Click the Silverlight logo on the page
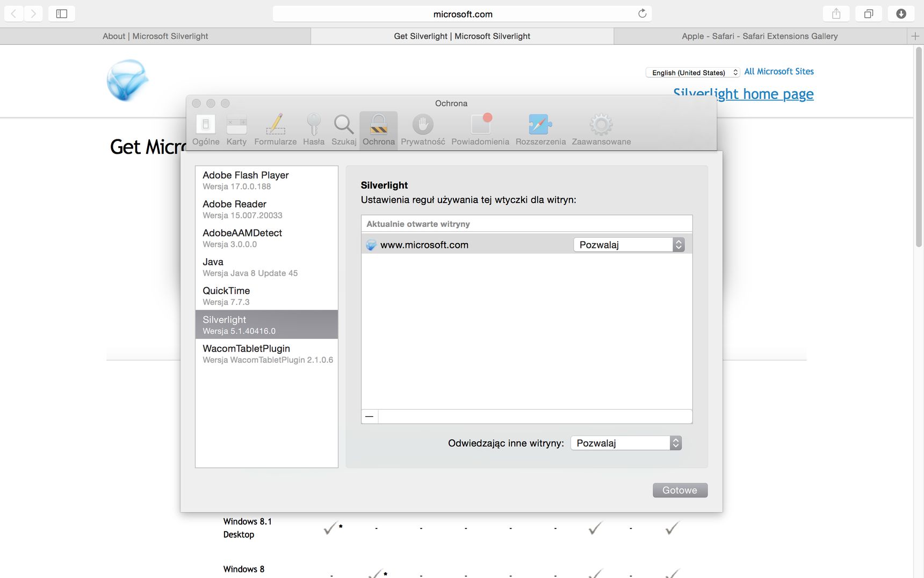Image resolution: width=924 pixels, height=578 pixels. point(127,80)
